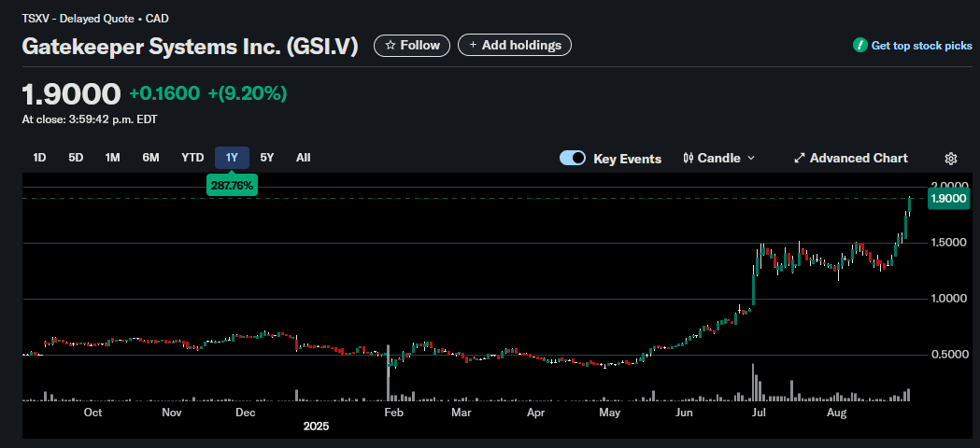Click the Aug x-axis month label

tap(835, 413)
